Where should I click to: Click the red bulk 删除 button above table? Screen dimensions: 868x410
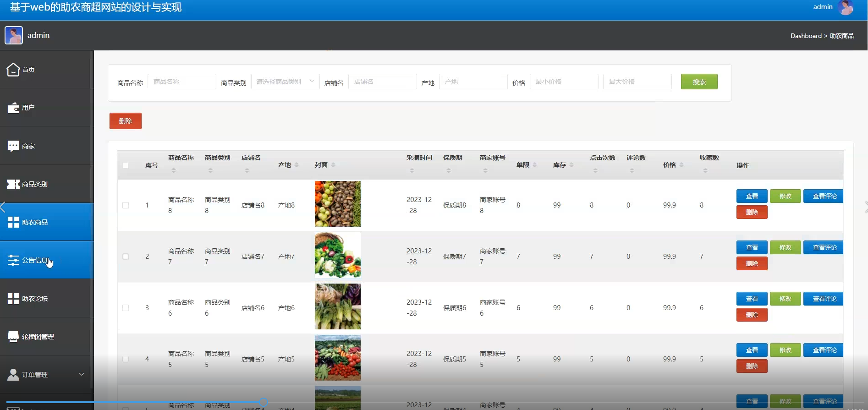[x=125, y=121]
